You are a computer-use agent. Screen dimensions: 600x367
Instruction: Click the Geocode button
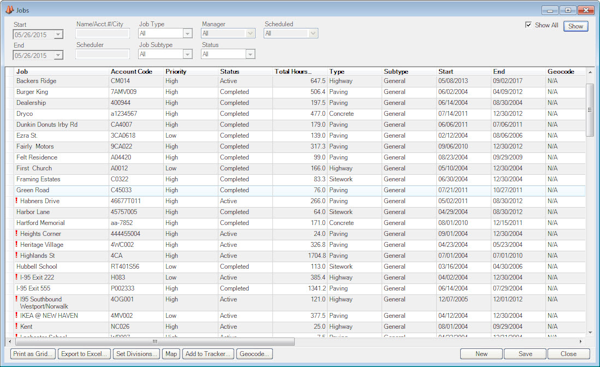(254, 354)
